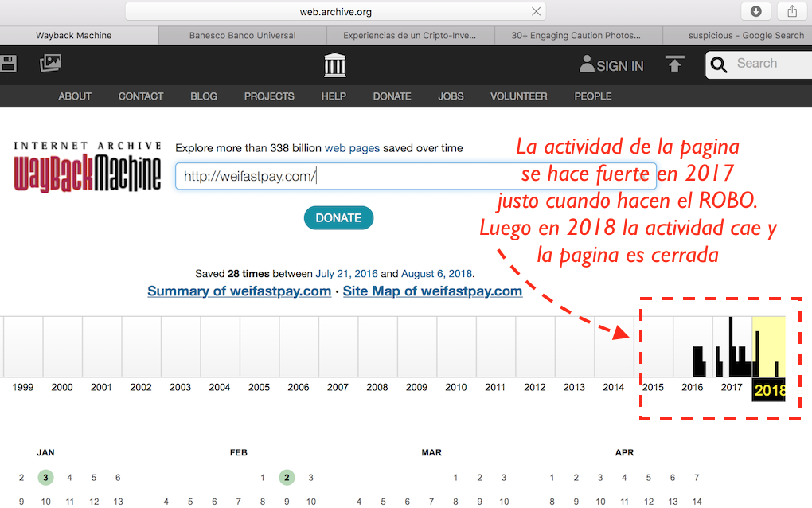This screenshot has width=812, height=508.
Task: Open the ABOUT menu item
Action: tap(75, 96)
